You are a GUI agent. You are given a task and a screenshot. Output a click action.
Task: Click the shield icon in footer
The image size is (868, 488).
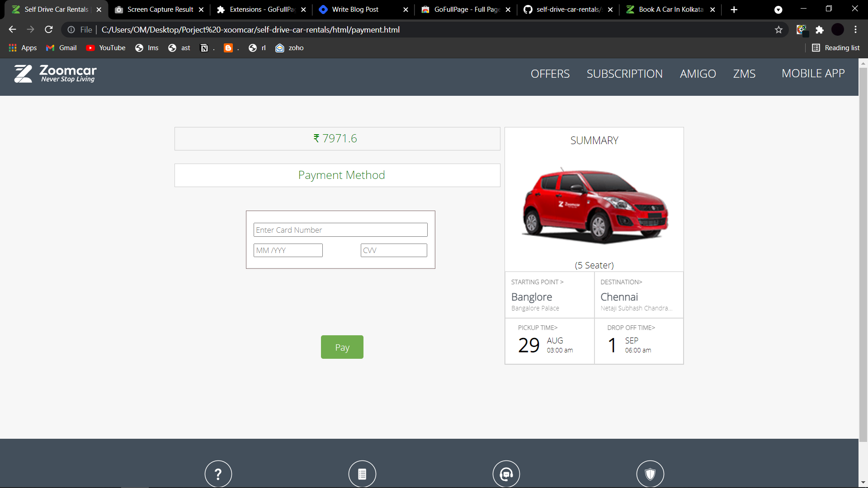point(650,474)
